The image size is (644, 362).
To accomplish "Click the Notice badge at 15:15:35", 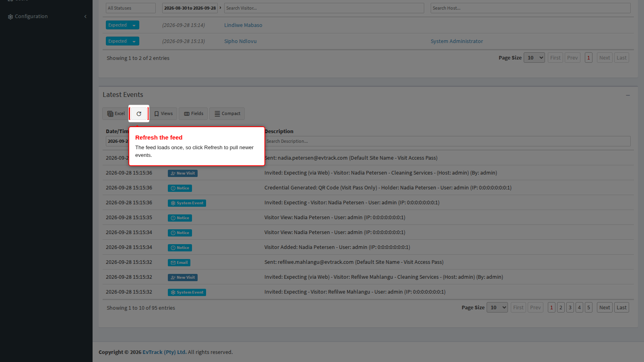I will pyautogui.click(x=180, y=218).
